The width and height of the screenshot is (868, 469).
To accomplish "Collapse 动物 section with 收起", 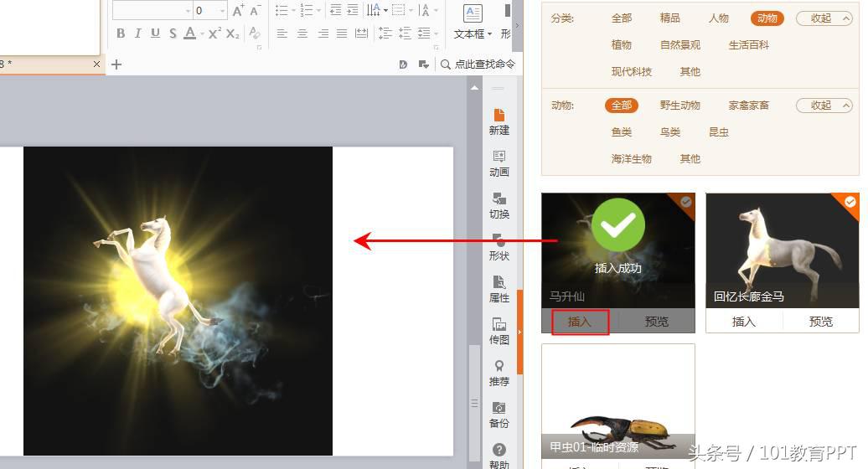I will point(824,105).
